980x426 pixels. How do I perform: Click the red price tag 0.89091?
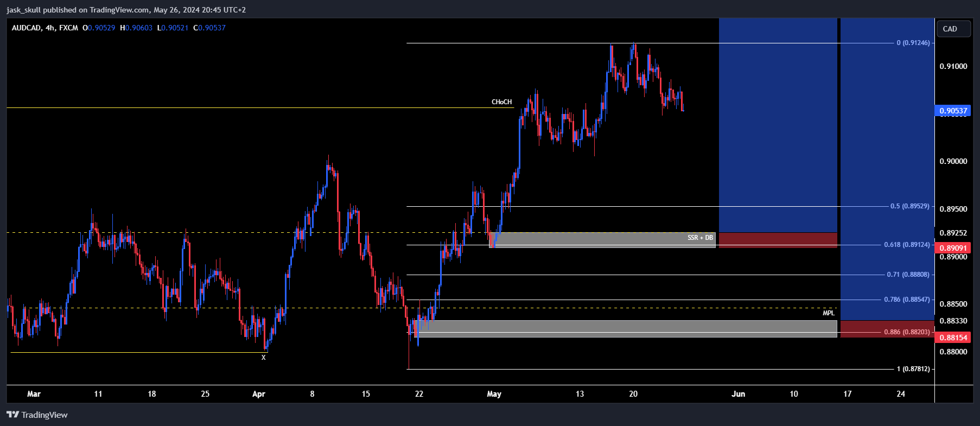click(953, 248)
